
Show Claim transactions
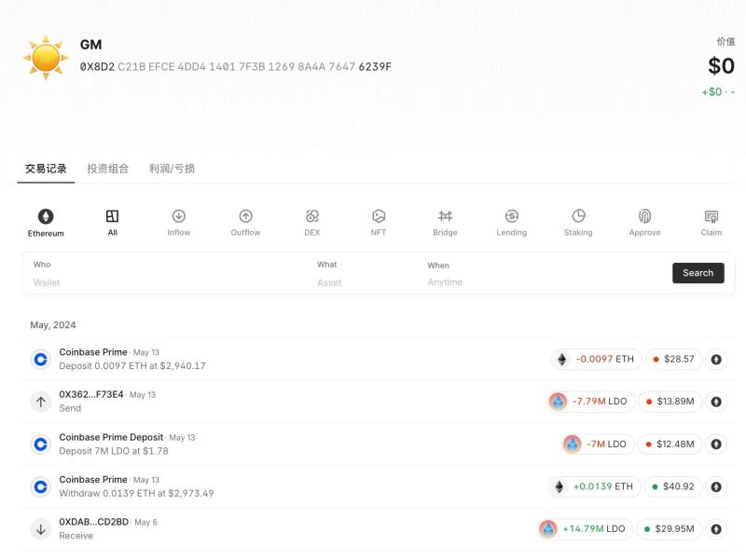point(711,216)
